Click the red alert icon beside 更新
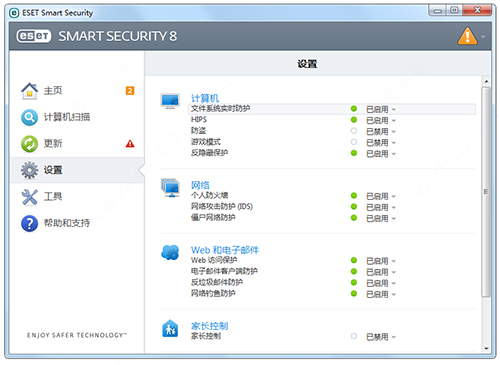The height and width of the screenshot is (365, 500). tap(130, 144)
